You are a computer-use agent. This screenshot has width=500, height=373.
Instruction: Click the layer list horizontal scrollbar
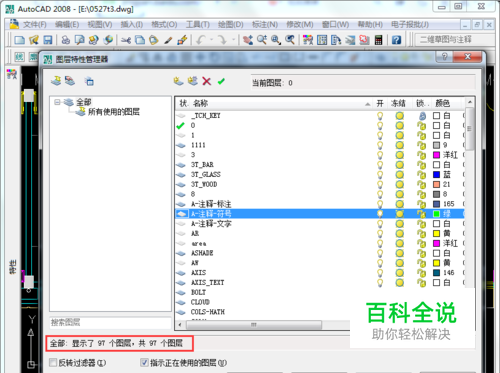(254, 324)
